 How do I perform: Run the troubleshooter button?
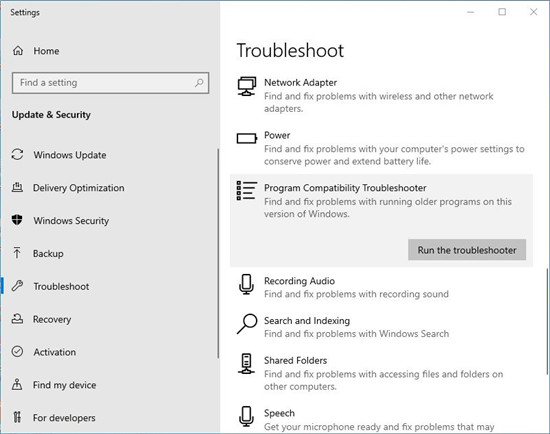(467, 250)
